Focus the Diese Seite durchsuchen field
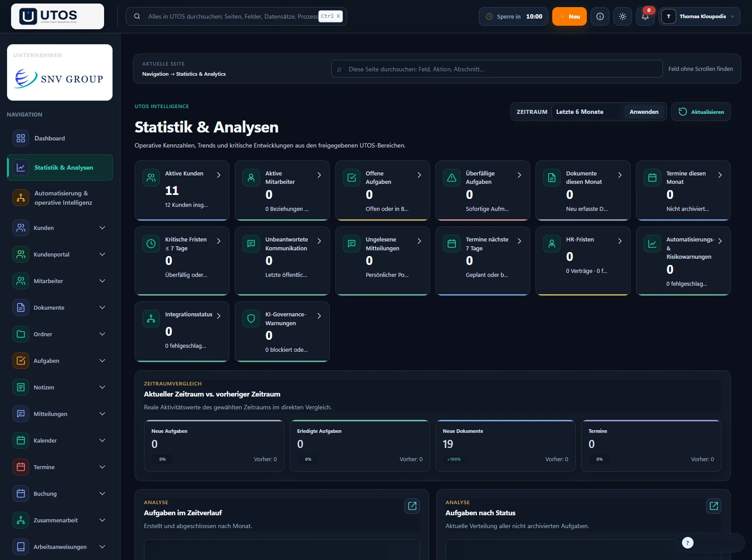This screenshot has height=560, width=752. pyautogui.click(x=497, y=69)
